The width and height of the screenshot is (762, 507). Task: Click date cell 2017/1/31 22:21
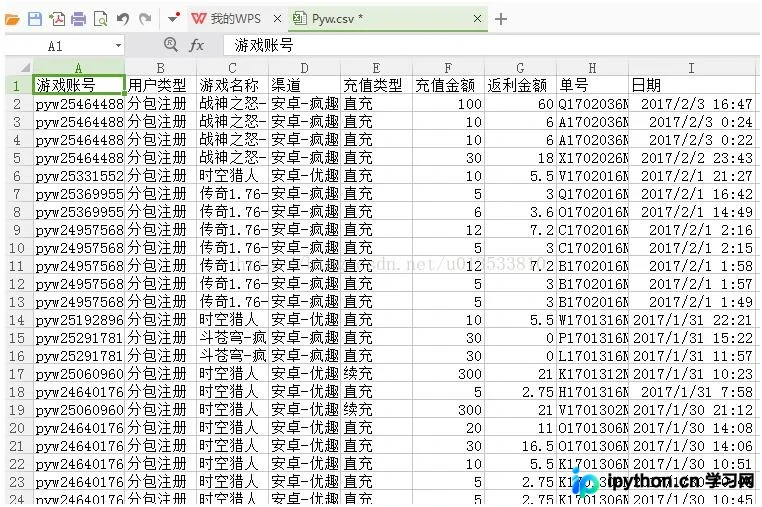coord(692,320)
